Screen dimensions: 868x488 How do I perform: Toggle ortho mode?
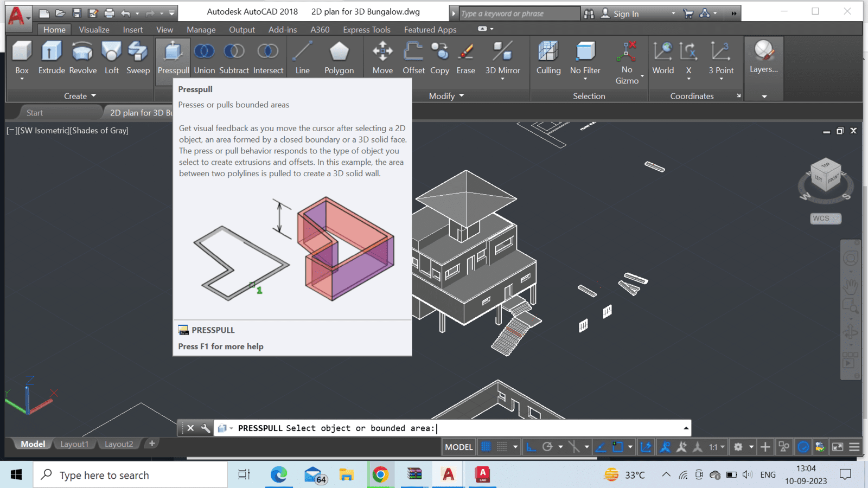pyautogui.click(x=531, y=447)
